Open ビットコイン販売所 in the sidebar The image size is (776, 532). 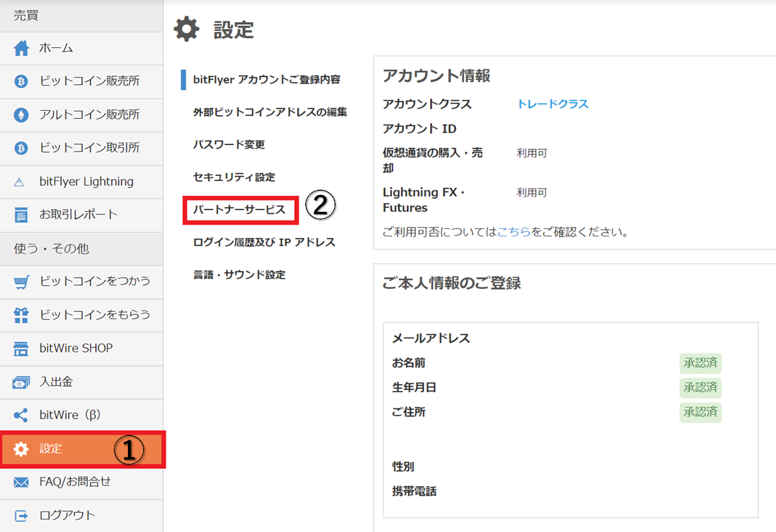pyautogui.click(x=81, y=82)
